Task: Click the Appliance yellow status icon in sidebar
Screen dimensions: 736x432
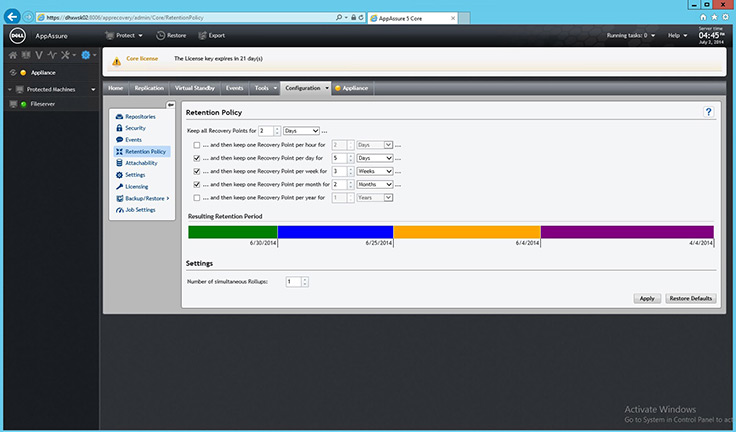Action: pyautogui.click(x=23, y=73)
